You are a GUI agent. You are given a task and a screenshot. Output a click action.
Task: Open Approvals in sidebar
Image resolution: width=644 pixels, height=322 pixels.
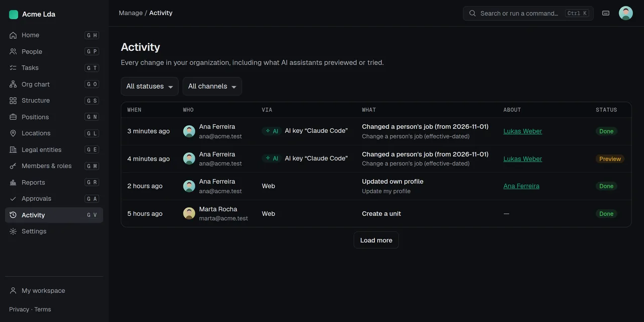(x=54, y=199)
